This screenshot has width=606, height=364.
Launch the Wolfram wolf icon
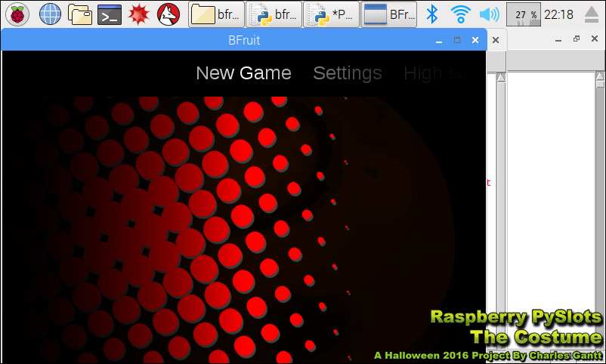pyautogui.click(x=169, y=14)
